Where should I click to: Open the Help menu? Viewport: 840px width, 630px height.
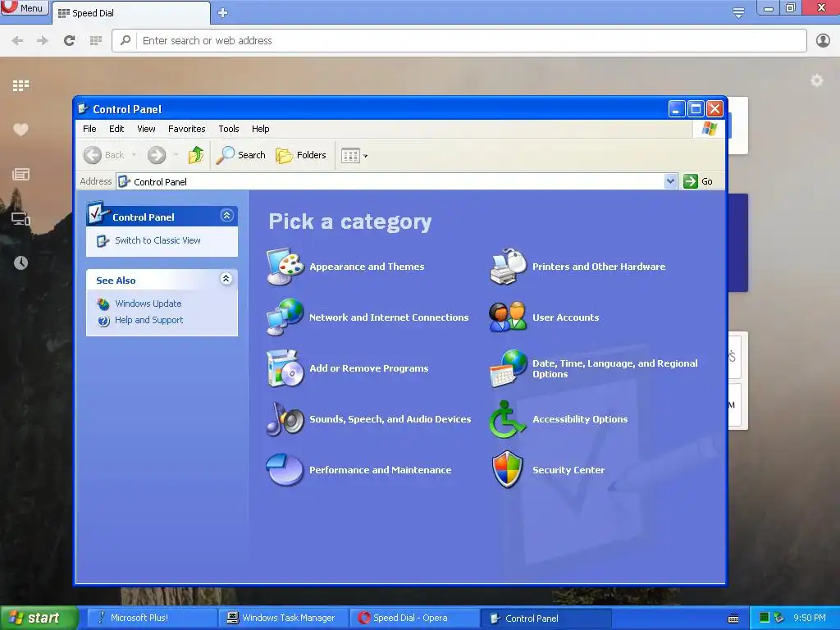click(x=260, y=129)
